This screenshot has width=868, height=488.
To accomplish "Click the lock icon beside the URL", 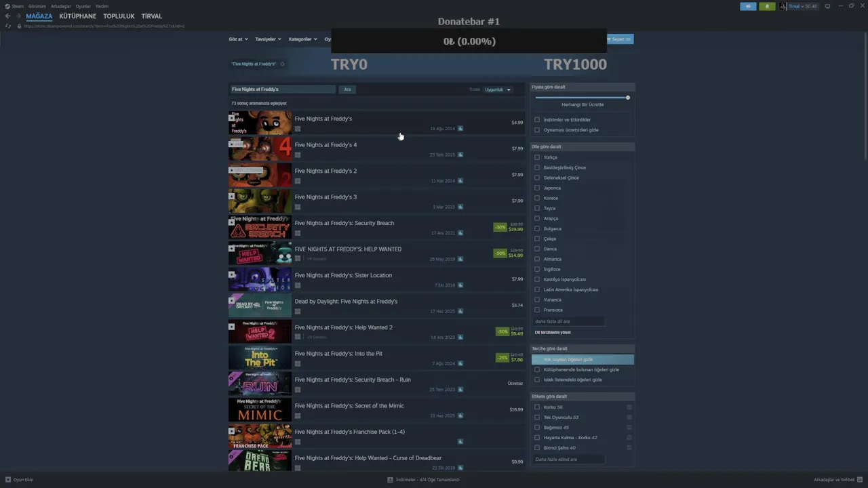I will click(x=19, y=26).
